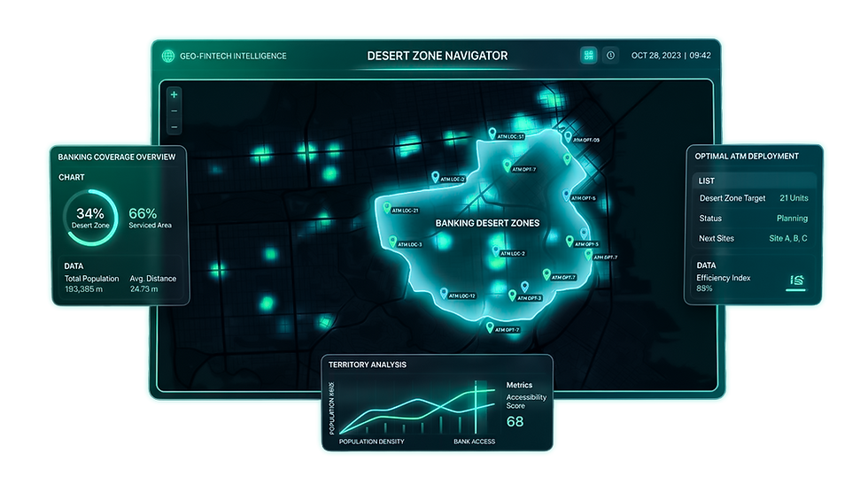Image resolution: width=868 pixels, height=484 pixels.
Task: Click the 34% Desert Zone donut chart
Action: (90, 218)
